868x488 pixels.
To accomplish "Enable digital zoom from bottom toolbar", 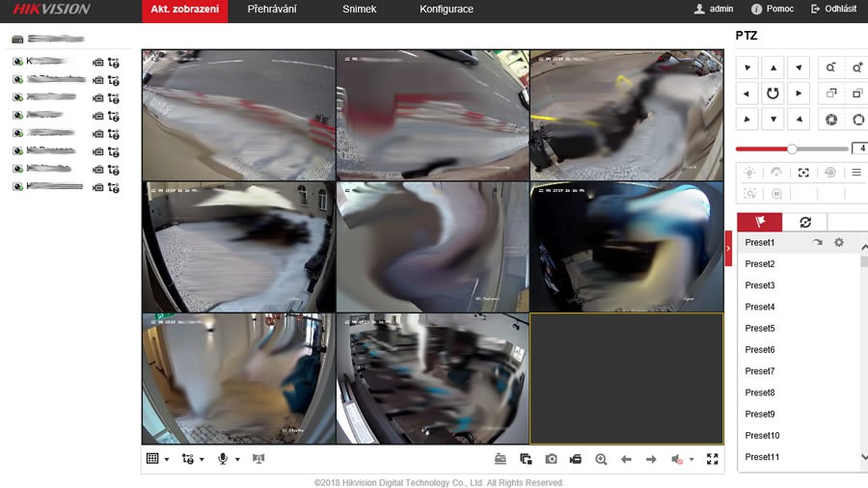I will (x=601, y=459).
